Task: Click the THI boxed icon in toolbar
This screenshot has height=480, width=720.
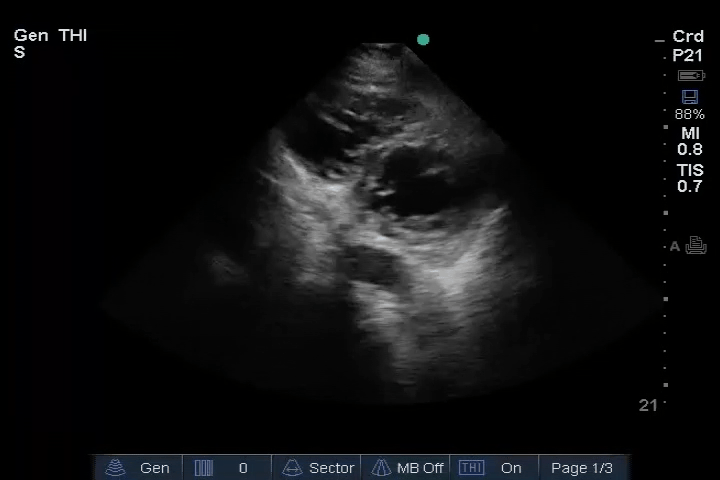Action: (x=471, y=468)
